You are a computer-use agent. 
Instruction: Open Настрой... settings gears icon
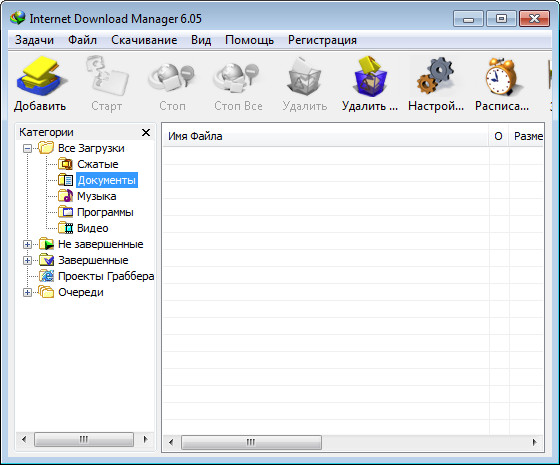point(436,76)
